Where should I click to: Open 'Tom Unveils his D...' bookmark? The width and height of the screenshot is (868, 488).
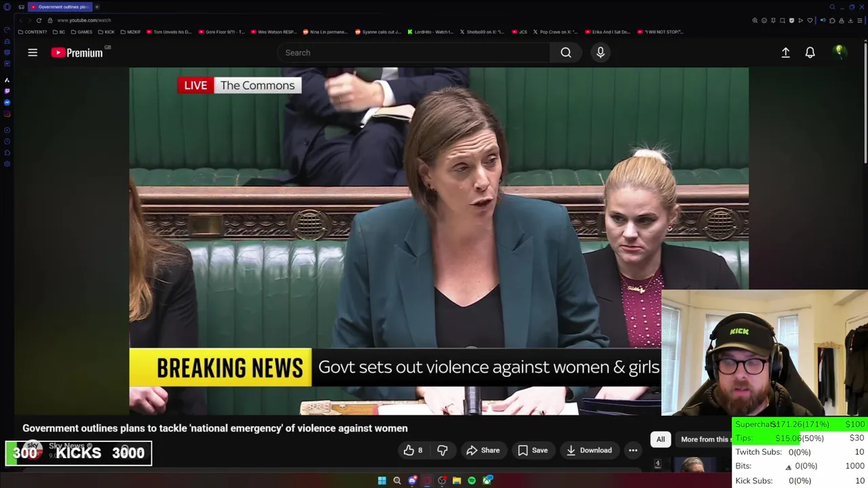click(x=169, y=32)
